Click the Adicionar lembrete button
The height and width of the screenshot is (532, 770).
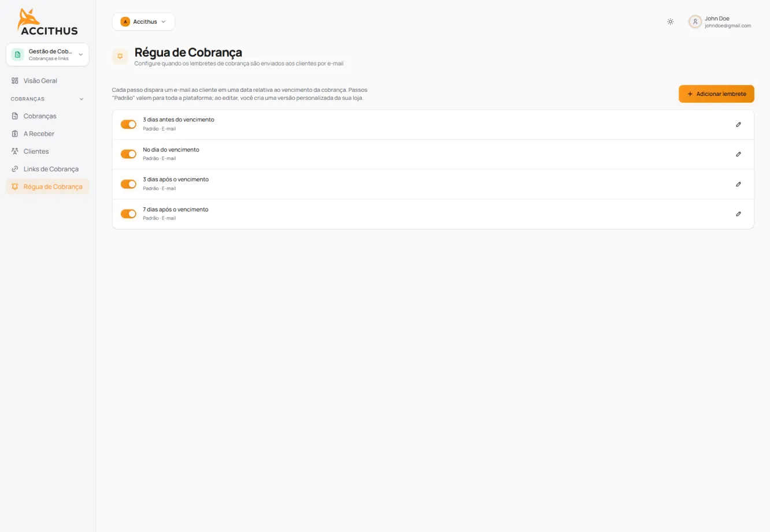pyautogui.click(x=716, y=94)
